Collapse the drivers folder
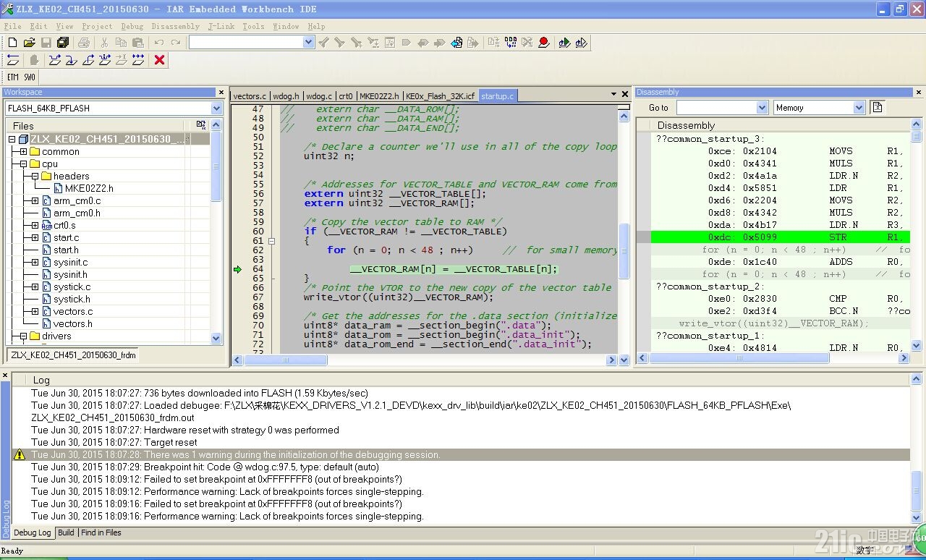The image size is (926, 560). click(23, 336)
